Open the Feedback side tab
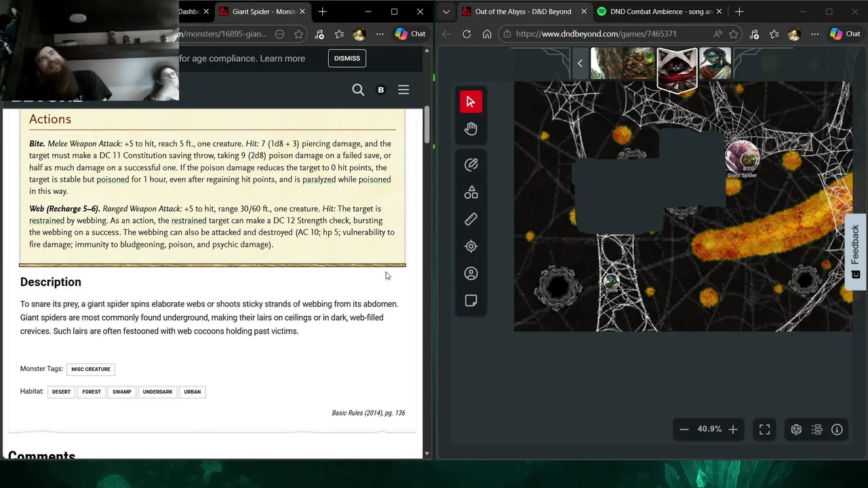 [x=855, y=251]
